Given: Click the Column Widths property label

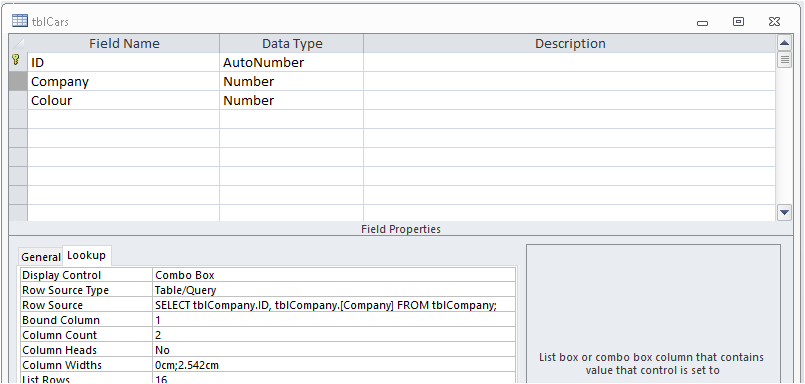Looking at the screenshot, I should click(86, 365).
